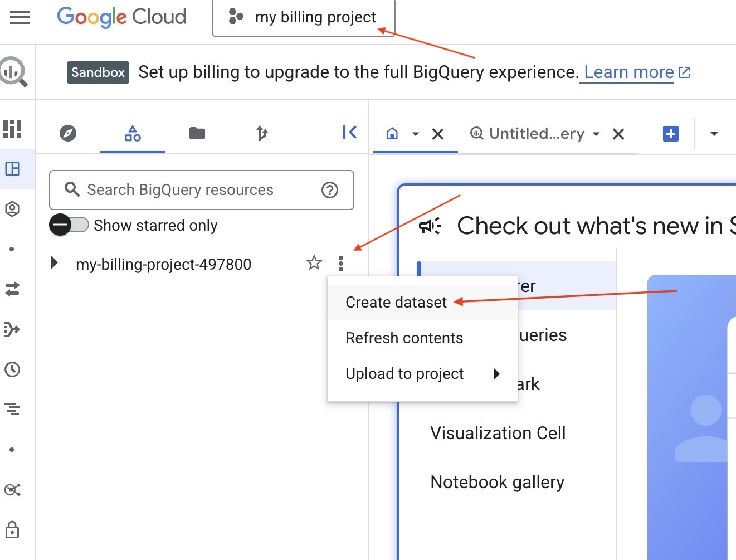The height and width of the screenshot is (560, 736).
Task: Open Upload to project submenu
Action: 422,374
